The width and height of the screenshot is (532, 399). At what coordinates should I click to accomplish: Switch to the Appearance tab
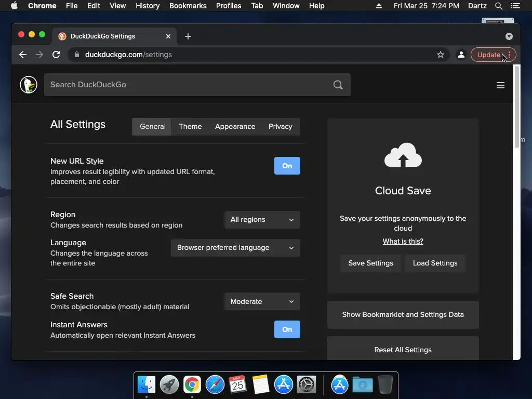tap(235, 127)
